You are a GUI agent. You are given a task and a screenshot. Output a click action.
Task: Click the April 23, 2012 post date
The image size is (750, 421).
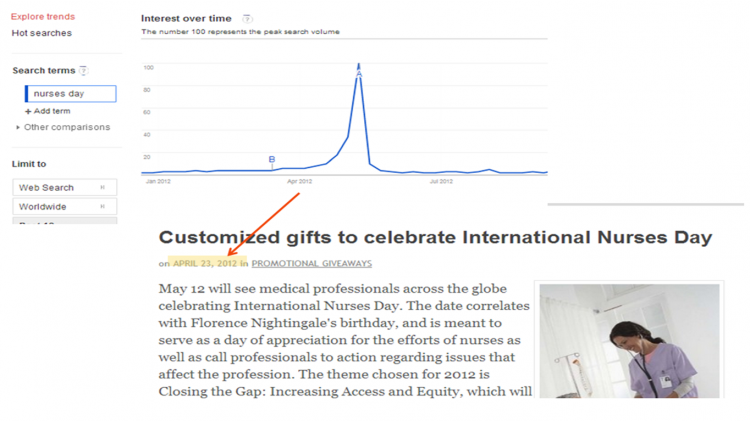pos(205,264)
